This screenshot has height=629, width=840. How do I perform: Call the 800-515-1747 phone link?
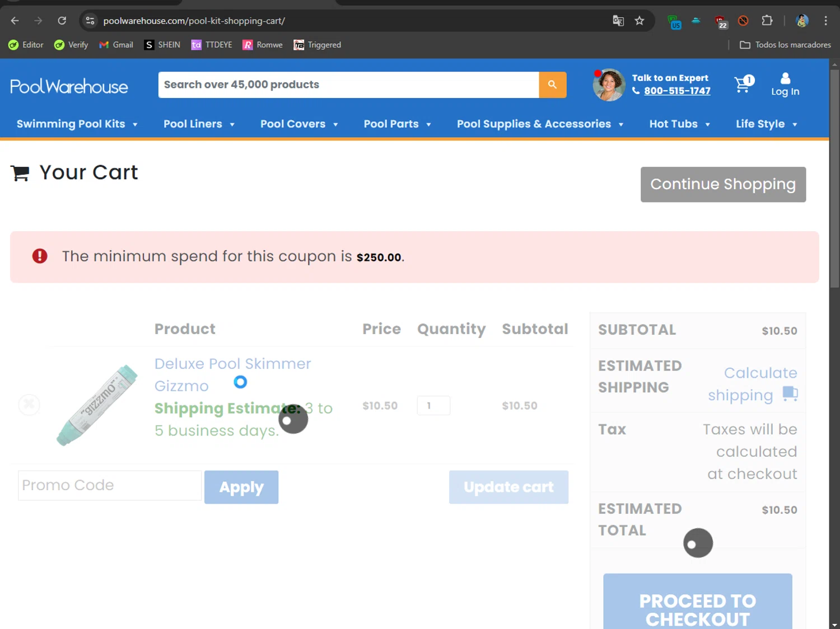[677, 91]
